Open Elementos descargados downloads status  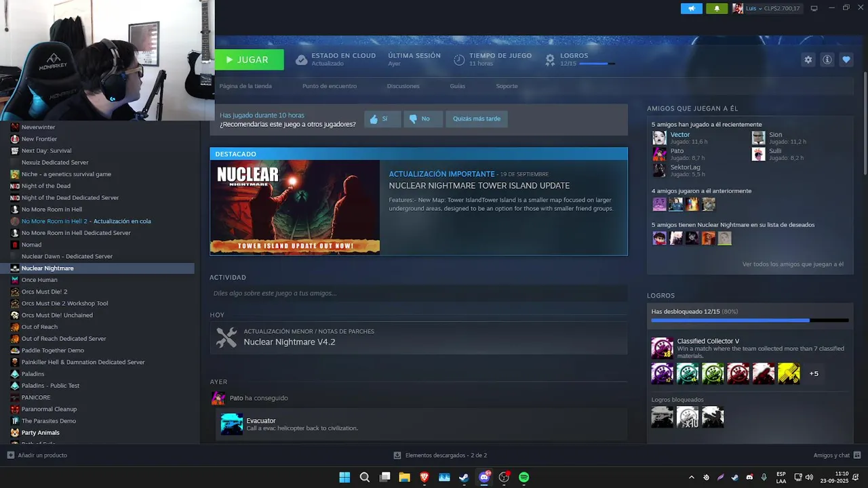[x=441, y=455]
